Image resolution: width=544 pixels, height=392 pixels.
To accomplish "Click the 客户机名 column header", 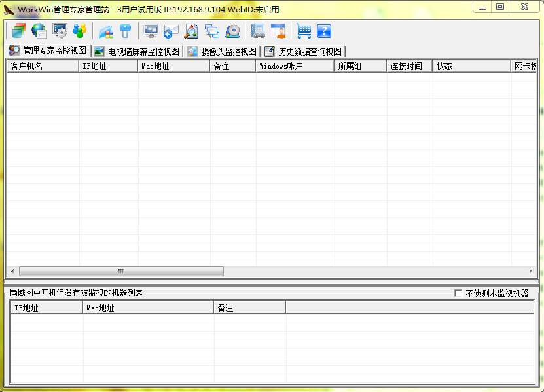I will click(43, 66).
